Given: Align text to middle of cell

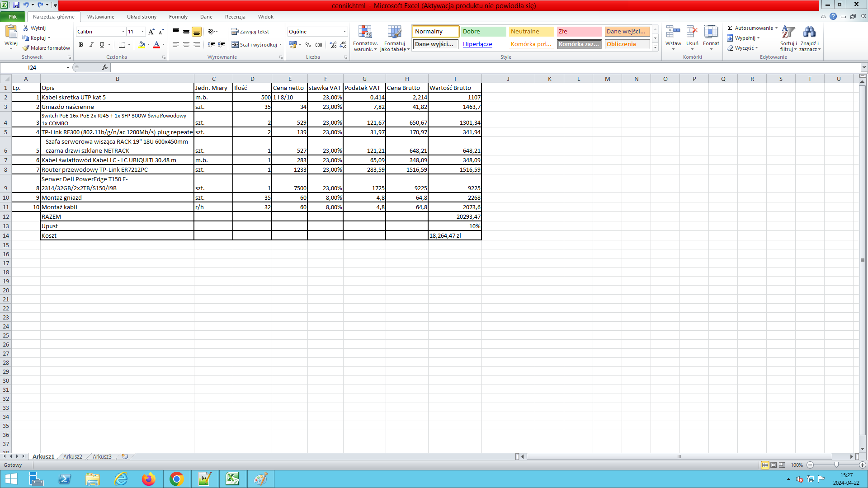Looking at the screenshot, I should [x=186, y=32].
